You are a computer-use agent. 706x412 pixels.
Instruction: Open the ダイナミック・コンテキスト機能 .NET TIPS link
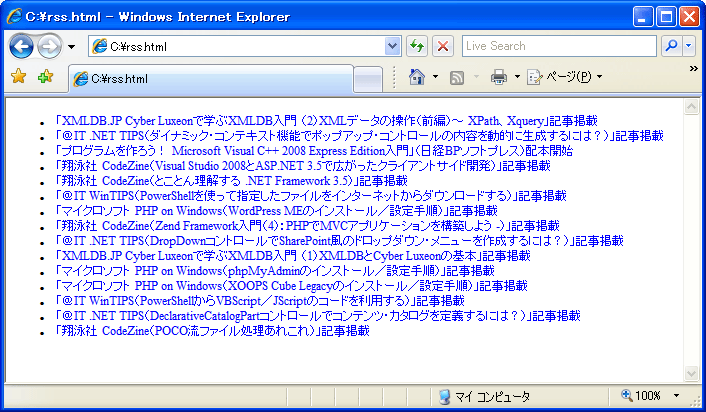tap(359, 136)
